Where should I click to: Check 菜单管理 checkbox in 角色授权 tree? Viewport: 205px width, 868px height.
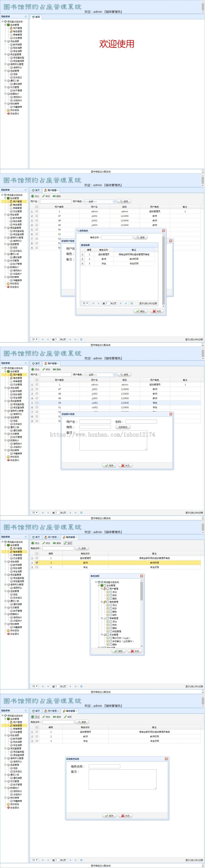pyautogui.click(x=108, y=618)
